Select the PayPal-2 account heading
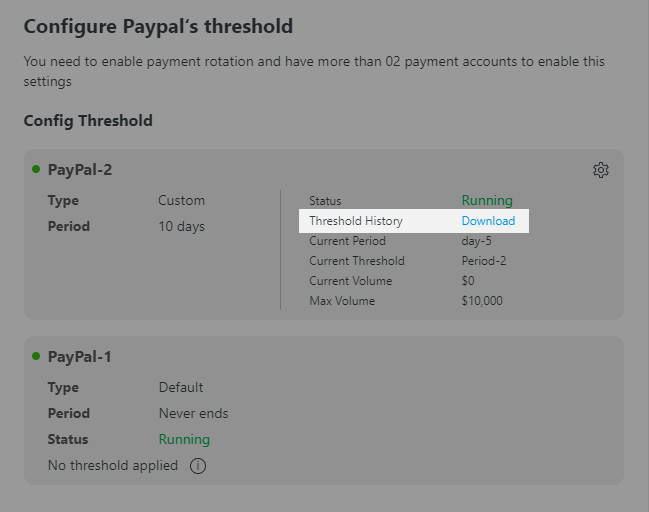The width and height of the screenshot is (649, 512). tap(80, 170)
